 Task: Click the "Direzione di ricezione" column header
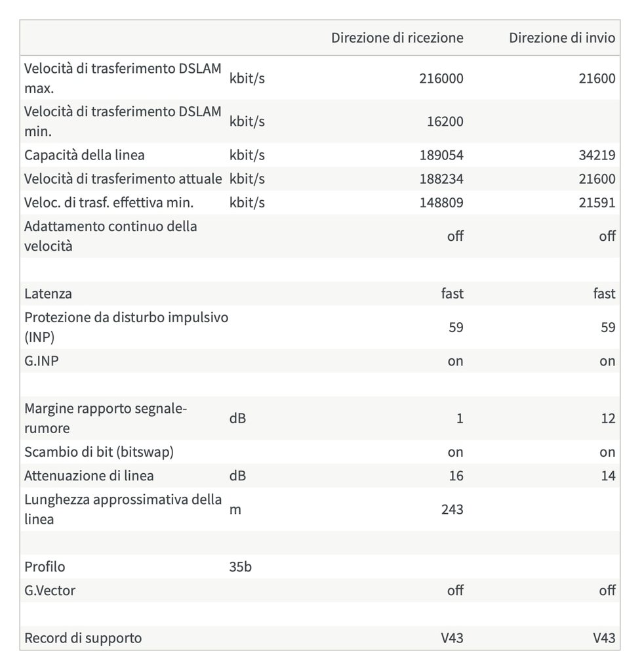(x=397, y=38)
